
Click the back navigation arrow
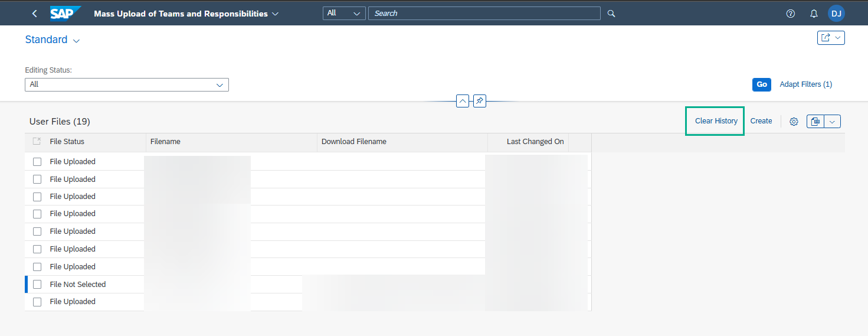click(34, 14)
